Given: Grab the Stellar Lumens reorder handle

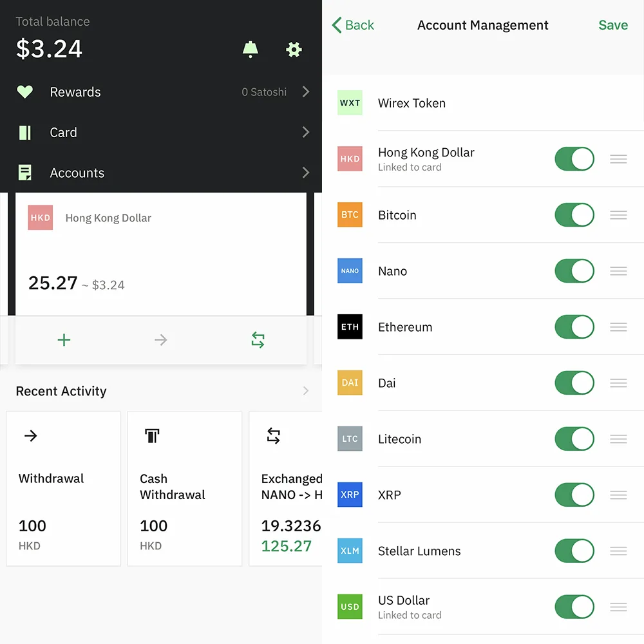Looking at the screenshot, I should [x=618, y=551].
